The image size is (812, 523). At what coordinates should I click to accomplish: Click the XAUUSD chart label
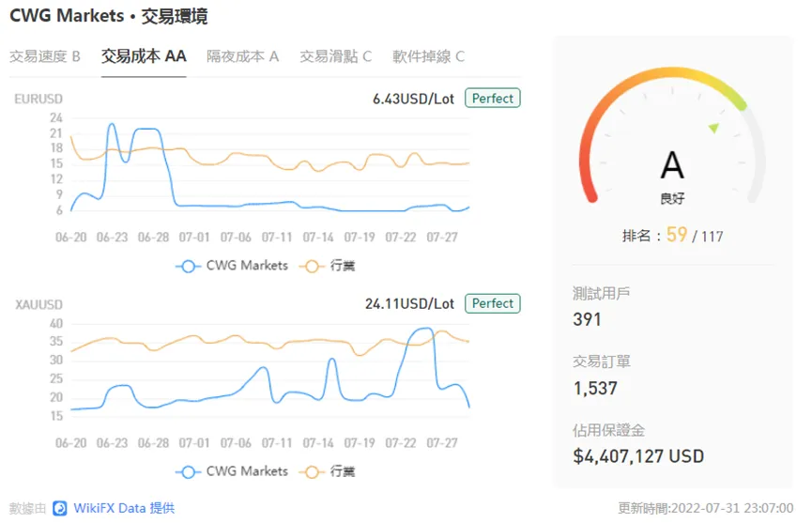(38, 304)
